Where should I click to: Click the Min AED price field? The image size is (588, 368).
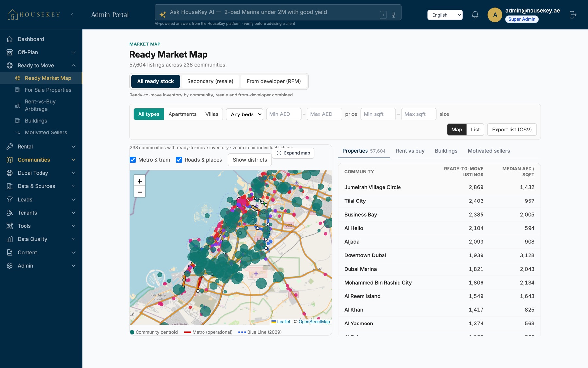[284, 114]
